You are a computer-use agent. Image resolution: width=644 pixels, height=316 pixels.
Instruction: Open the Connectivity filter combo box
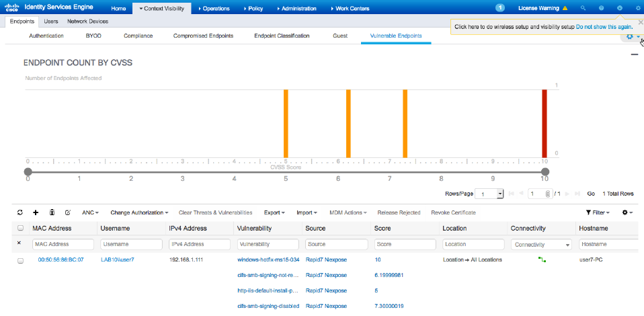(x=541, y=245)
